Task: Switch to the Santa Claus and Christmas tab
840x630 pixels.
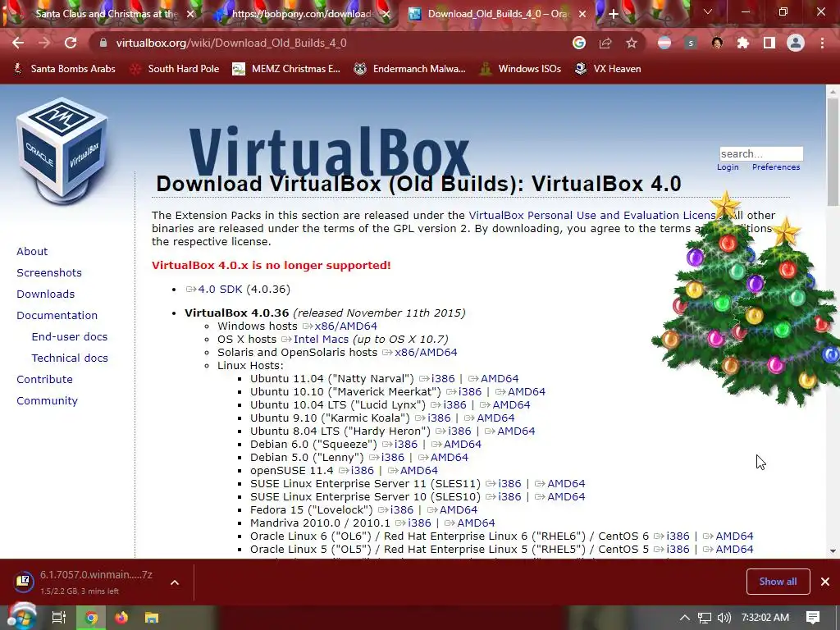Action: [x=106, y=14]
